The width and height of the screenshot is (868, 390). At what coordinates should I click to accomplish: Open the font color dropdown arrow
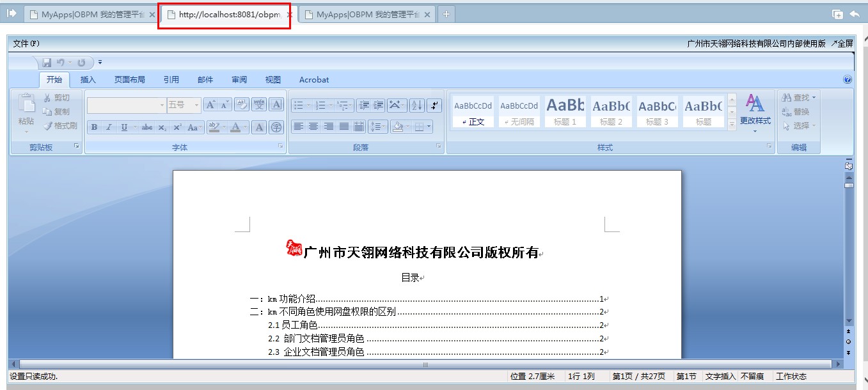tap(245, 127)
